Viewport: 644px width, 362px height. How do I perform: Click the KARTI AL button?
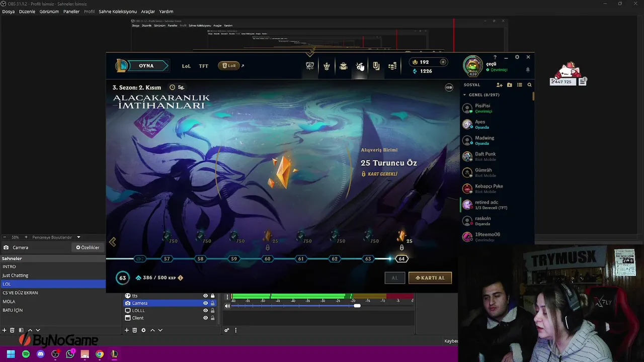tap(430, 278)
